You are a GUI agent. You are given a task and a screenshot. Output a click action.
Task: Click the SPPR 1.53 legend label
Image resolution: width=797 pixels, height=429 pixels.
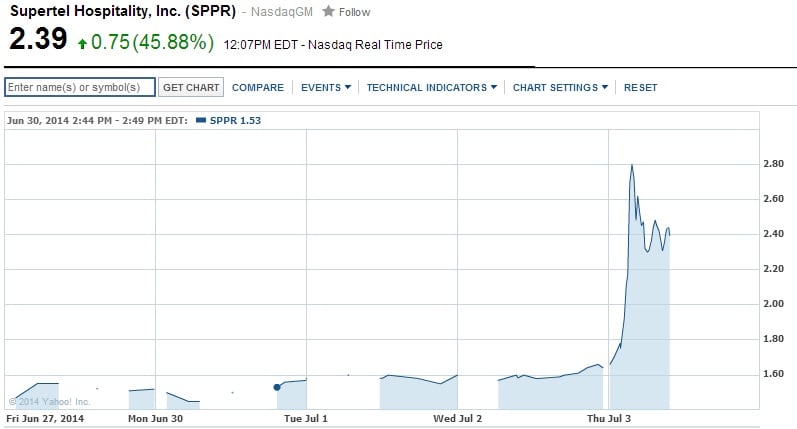click(x=235, y=120)
